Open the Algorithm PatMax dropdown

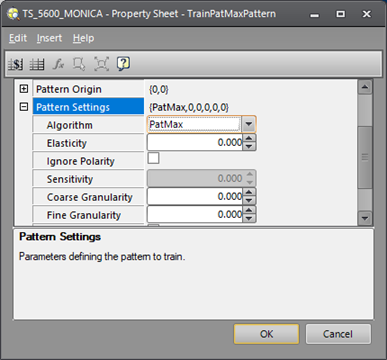tap(249, 124)
